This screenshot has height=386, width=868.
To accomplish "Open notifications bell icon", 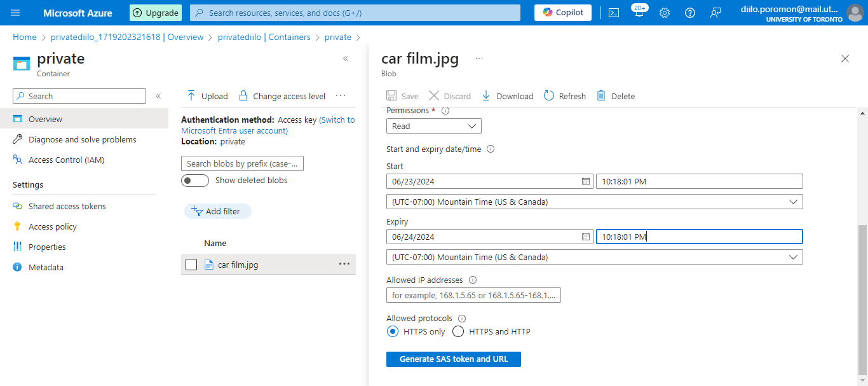I will 639,13.
